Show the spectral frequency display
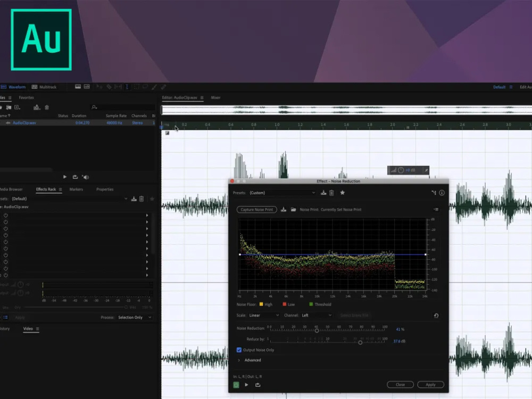Image resolution: width=532 pixels, height=399 pixels. (78, 87)
